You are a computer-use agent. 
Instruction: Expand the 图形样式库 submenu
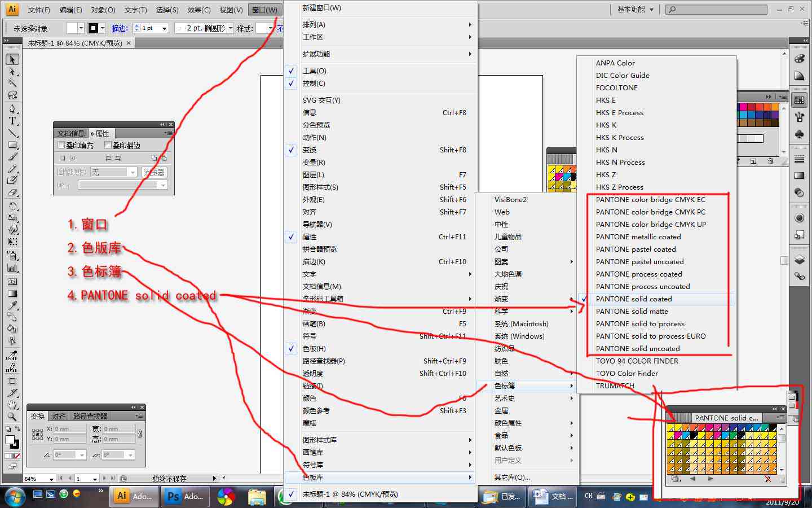(x=380, y=440)
